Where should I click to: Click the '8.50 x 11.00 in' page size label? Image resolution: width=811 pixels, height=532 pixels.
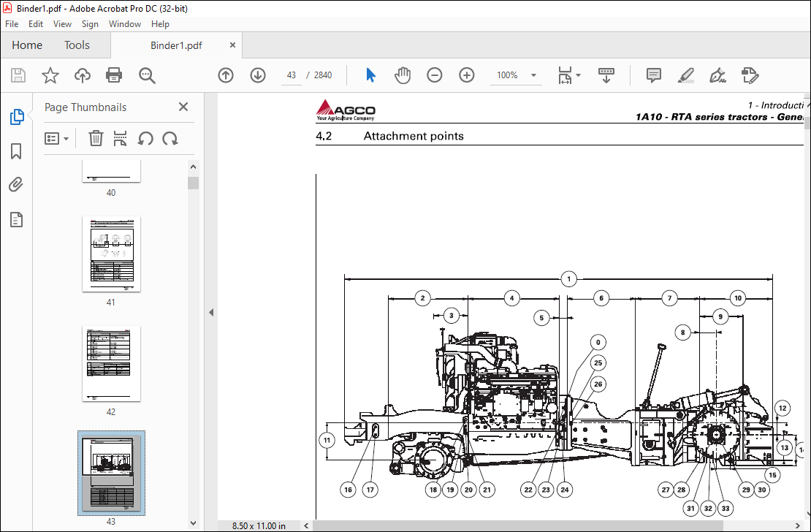(259, 526)
